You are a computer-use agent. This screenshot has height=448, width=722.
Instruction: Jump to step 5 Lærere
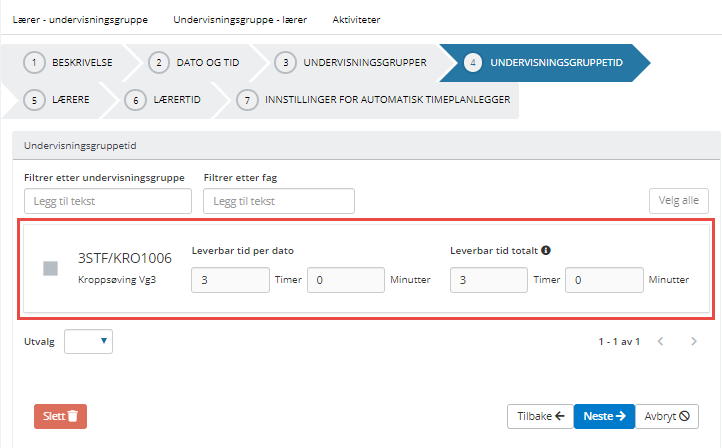click(x=57, y=100)
